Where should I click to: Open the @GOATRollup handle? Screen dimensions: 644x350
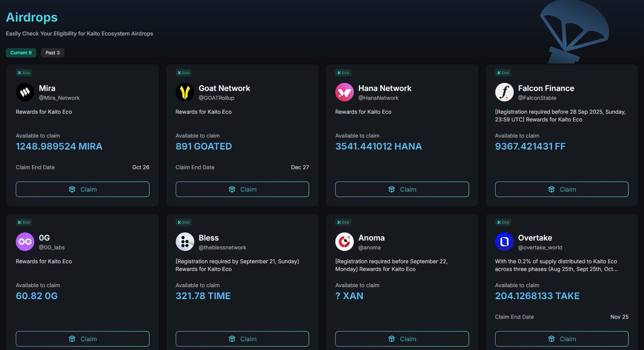(x=216, y=98)
